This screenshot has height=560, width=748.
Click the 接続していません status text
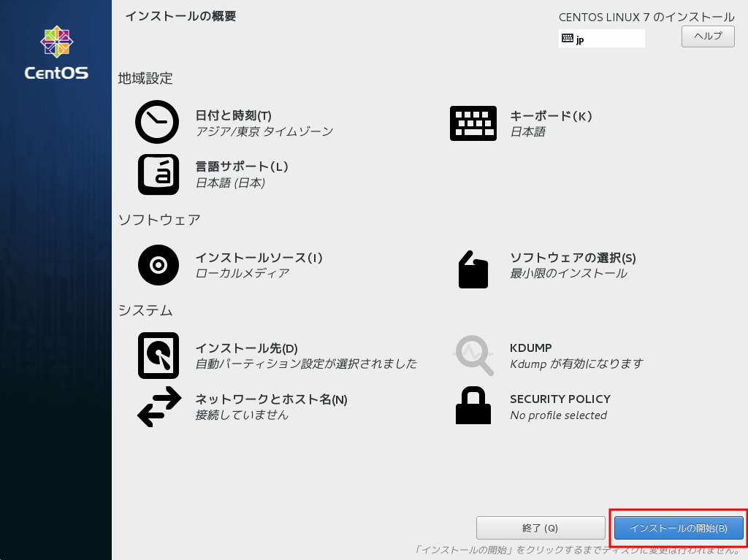pos(242,415)
